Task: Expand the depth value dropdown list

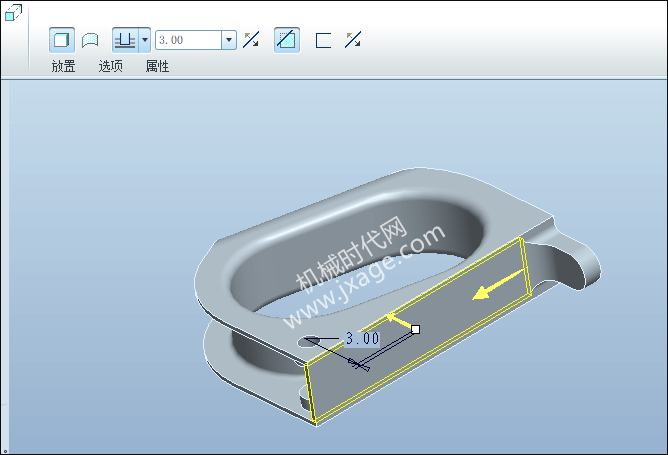Action: coord(229,40)
